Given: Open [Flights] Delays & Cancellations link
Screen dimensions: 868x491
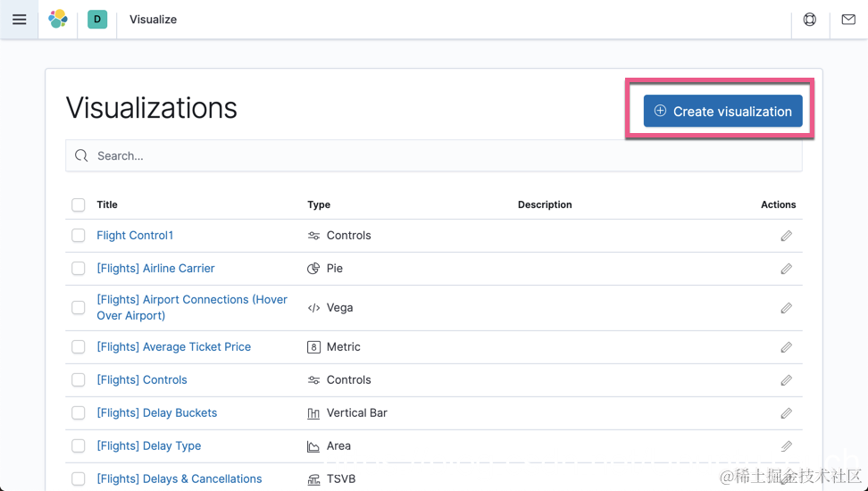Looking at the screenshot, I should (179, 479).
